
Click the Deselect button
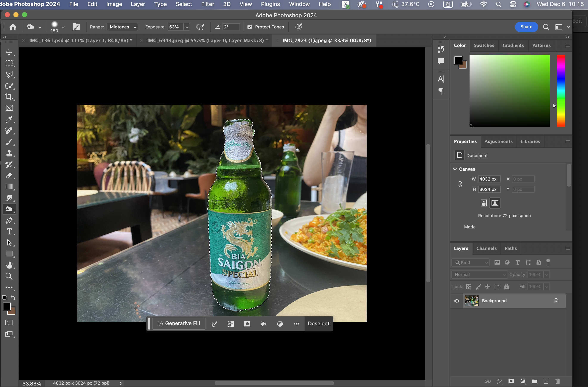click(x=319, y=323)
